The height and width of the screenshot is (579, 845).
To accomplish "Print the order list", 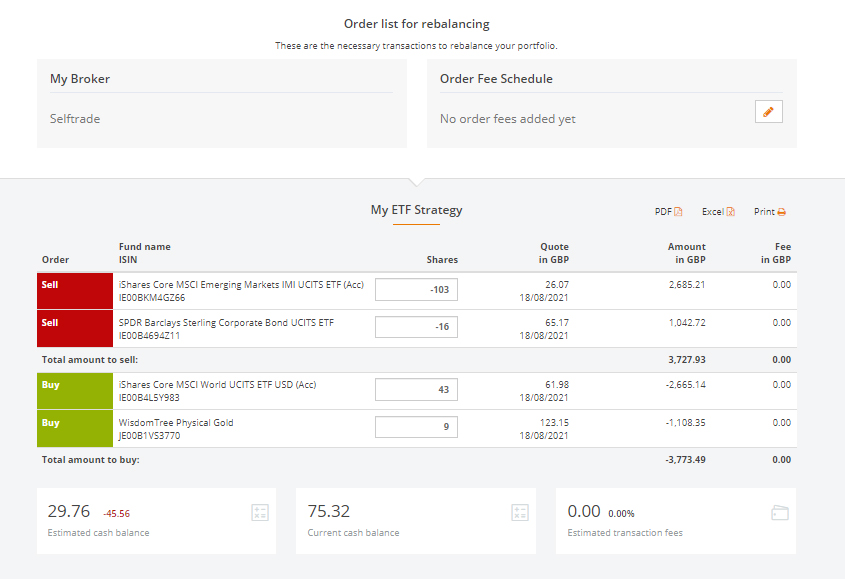I will [770, 212].
